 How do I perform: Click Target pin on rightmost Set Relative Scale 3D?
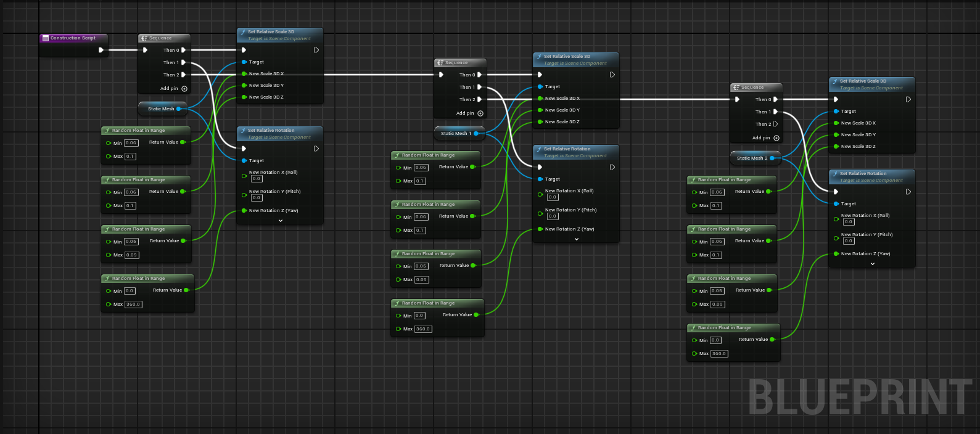coord(836,112)
